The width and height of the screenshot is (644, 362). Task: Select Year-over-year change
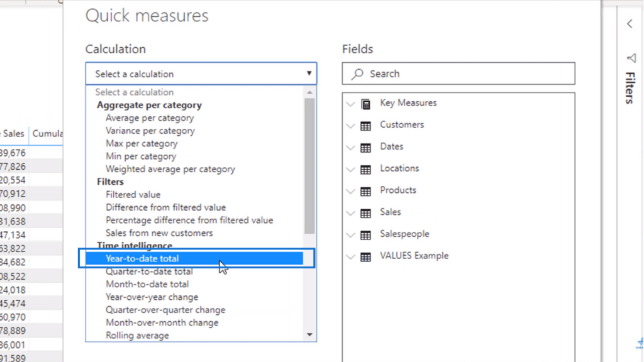(152, 297)
